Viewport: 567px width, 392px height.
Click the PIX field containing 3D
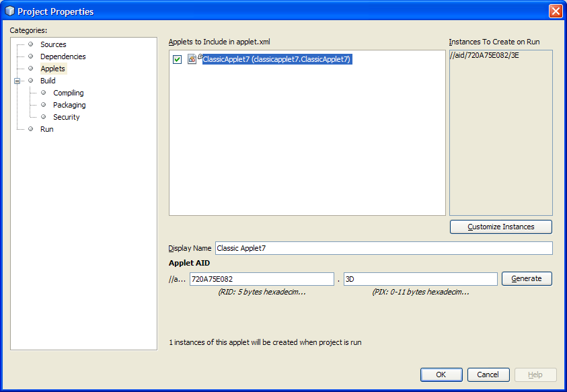[x=420, y=279]
